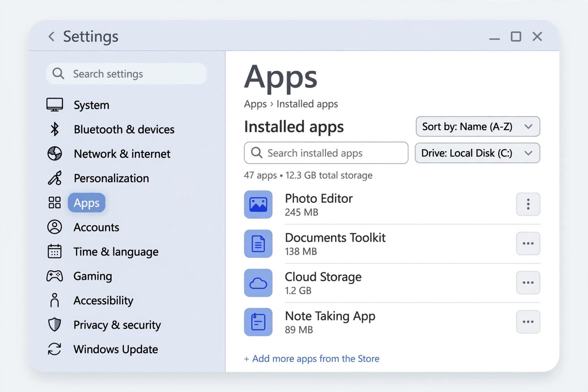Open the Gaming settings
This screenshot has height=392, width=588.
tap(93, 276)
